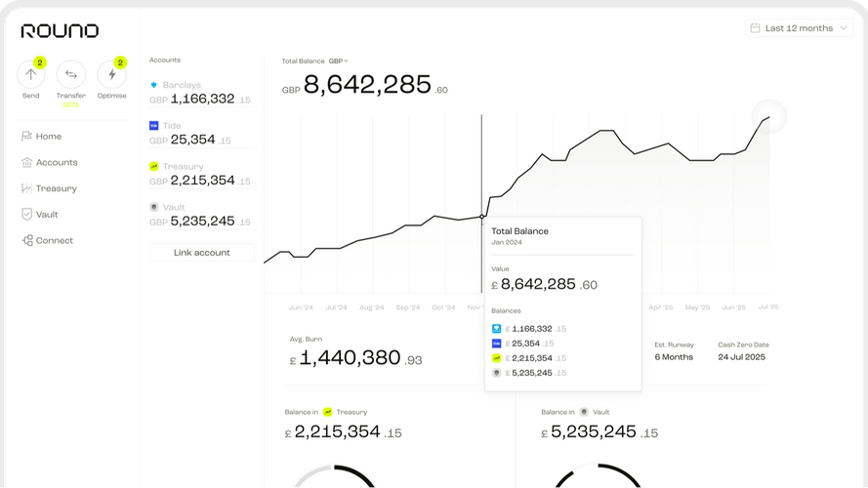Image resolution: width=868 pixels, height=488 pixels.
Task: Click the Round logo
Action: click(x=60, y=31)
